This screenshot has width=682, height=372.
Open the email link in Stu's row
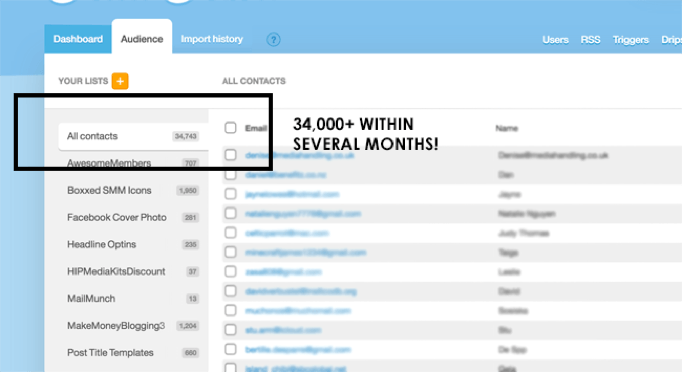(283, 330)
